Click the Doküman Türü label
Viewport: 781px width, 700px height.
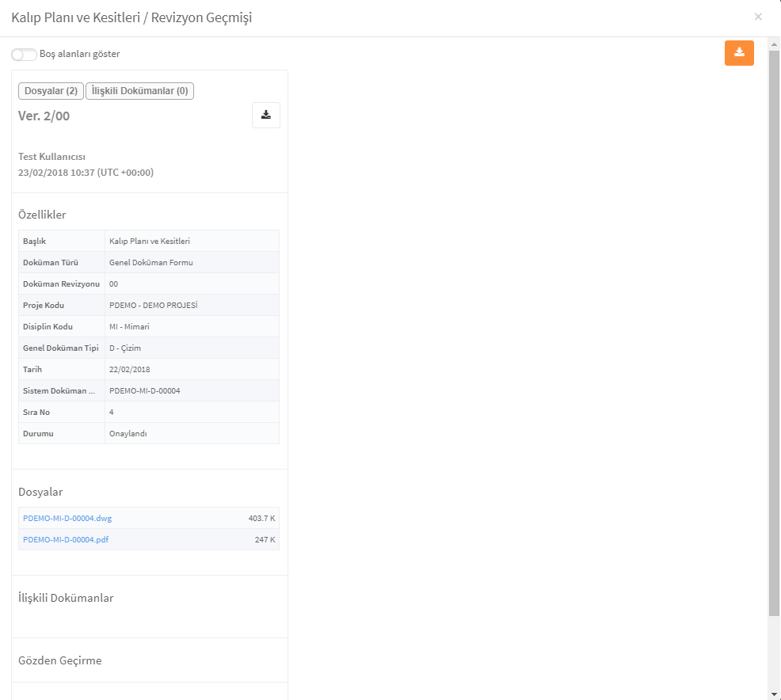[x=51, y=262]
